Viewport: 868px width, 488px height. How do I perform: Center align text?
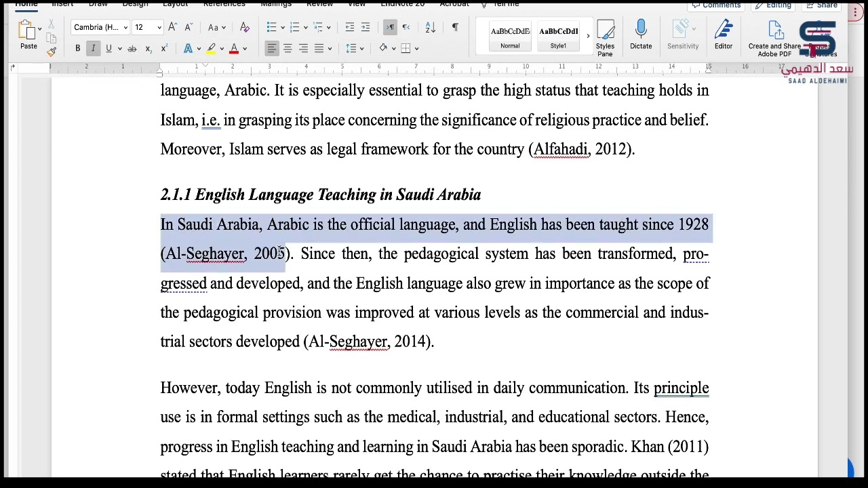coord(288,48)
